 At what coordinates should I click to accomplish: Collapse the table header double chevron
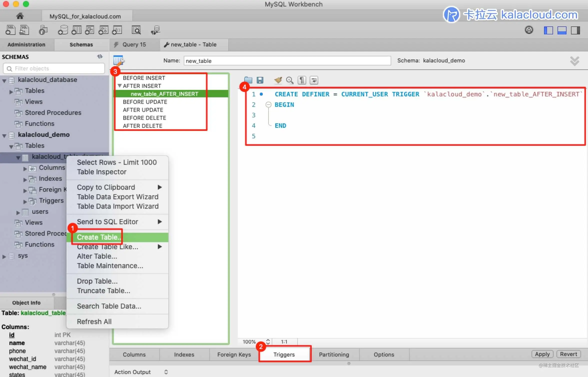574,61
